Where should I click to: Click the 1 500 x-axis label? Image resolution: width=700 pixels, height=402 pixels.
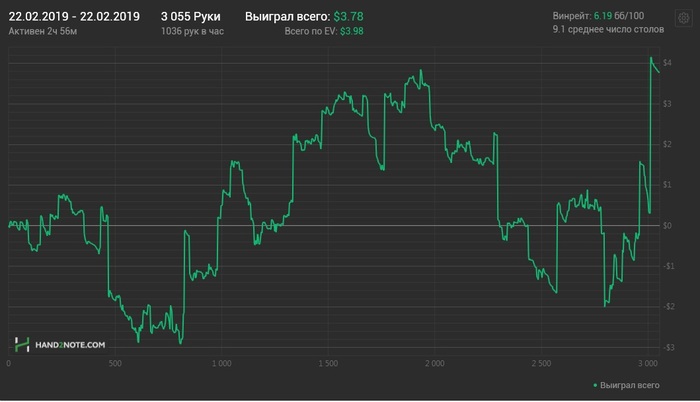pos(328,364)
